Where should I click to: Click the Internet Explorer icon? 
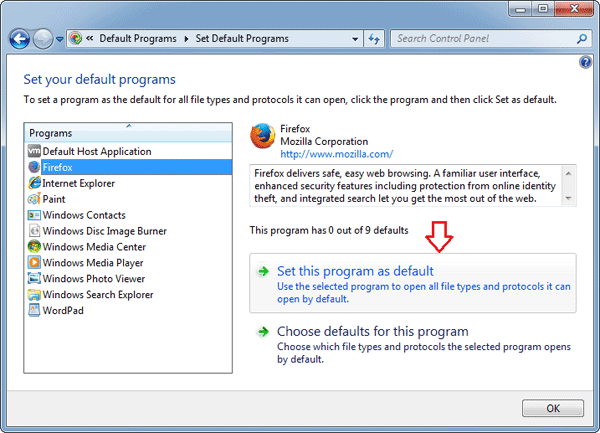click(x=34, y=183)
